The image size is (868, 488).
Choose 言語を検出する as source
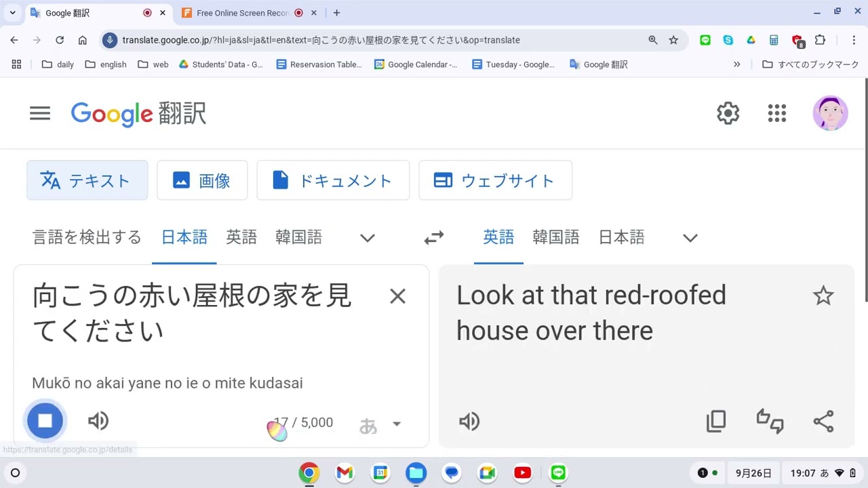coord(87,237)
